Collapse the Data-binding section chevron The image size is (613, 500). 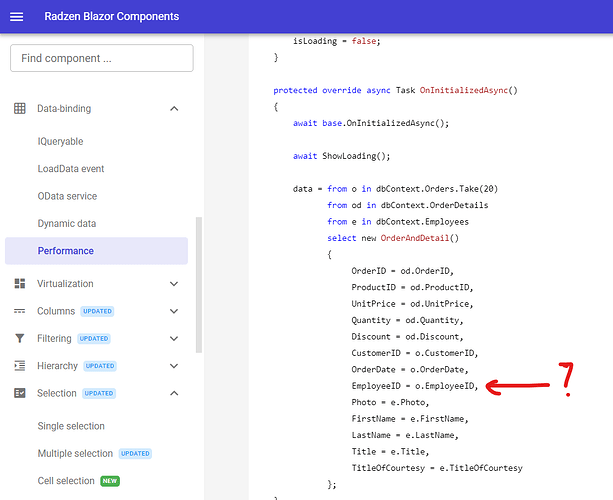174,108
